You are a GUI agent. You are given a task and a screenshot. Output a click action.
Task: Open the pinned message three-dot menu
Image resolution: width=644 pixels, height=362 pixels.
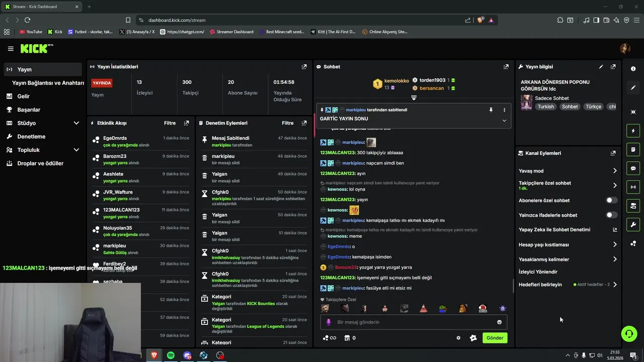[504, 110]
